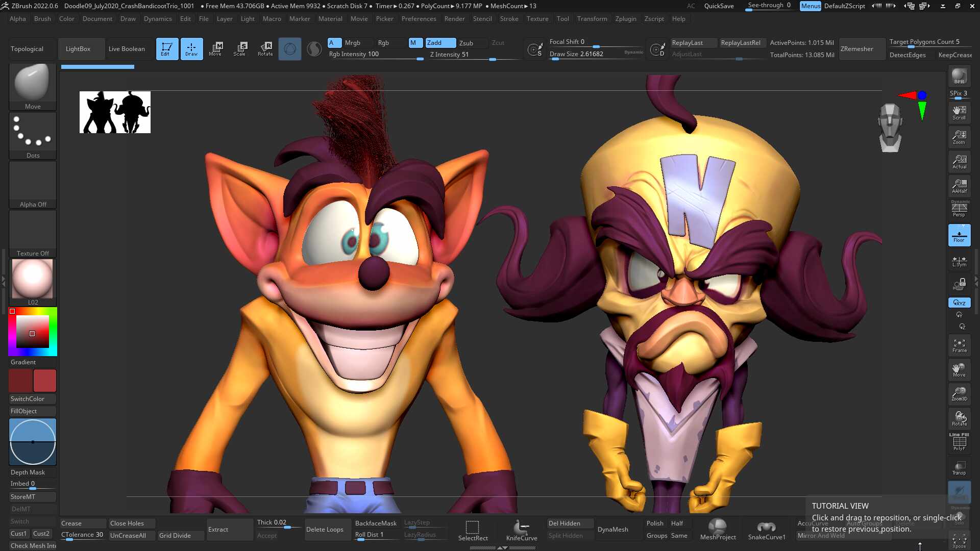Toggle the Floor grid display

coord(959,235)
